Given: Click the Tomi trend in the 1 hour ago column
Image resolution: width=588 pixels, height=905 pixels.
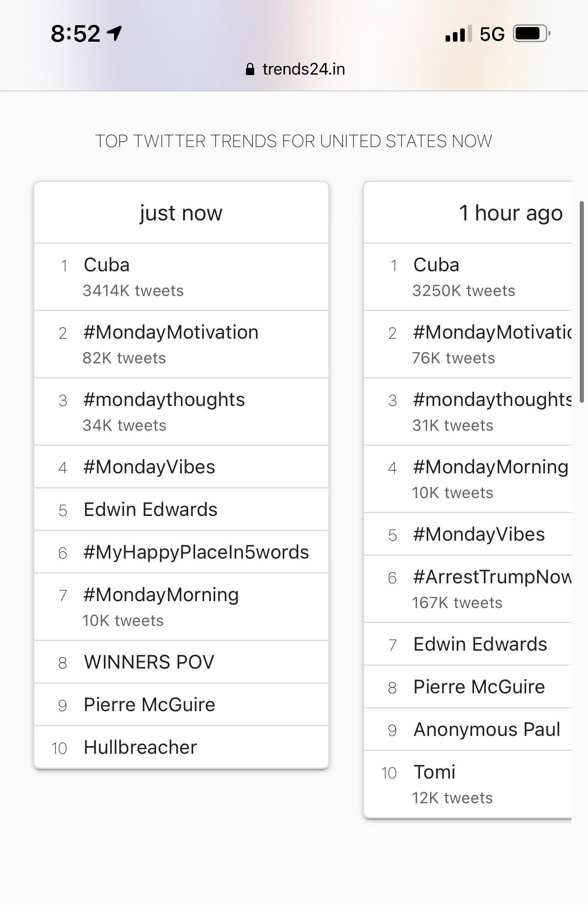Looking at the screenshot, I should coord(434,772).
